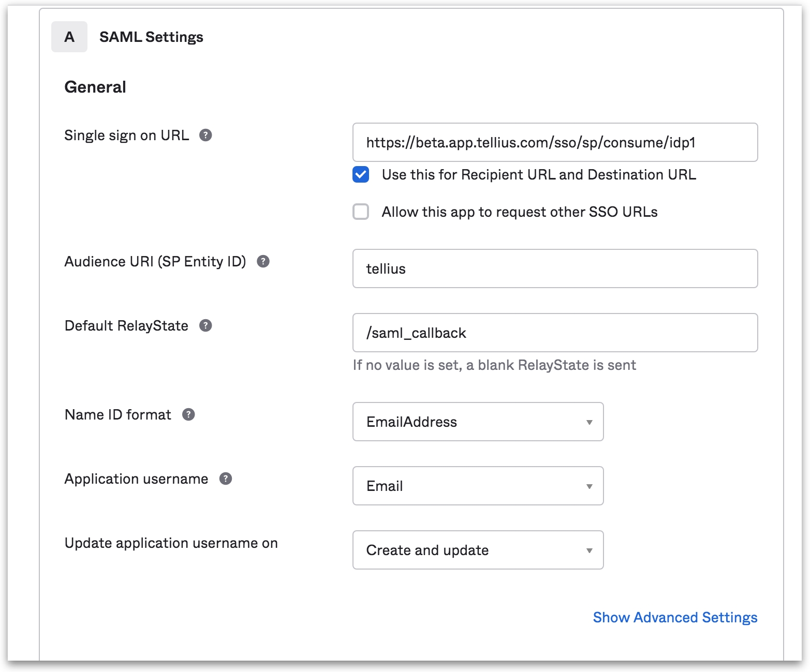The width and height of the screenshot is (810, 672).
Task: Click the Name ID format label text
Action: [118, 415]
